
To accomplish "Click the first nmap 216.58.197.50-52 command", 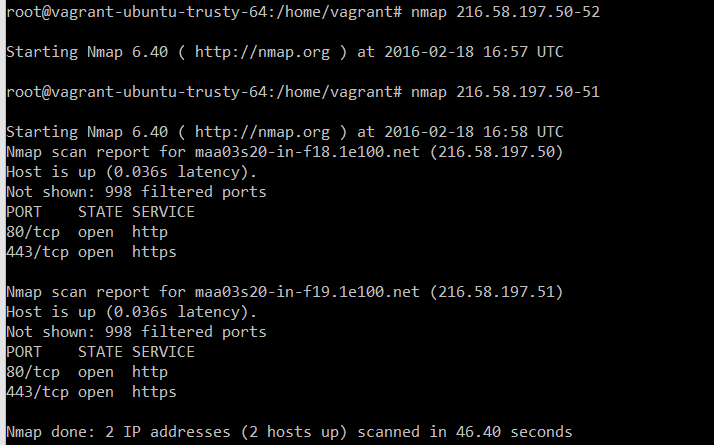I will 505,12.
